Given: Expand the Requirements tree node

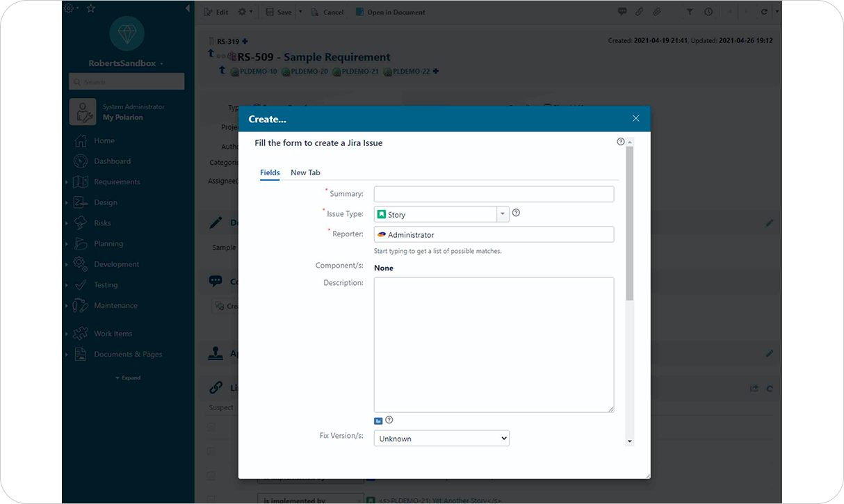Looking at the screenshot, I should tap(67, 182).
